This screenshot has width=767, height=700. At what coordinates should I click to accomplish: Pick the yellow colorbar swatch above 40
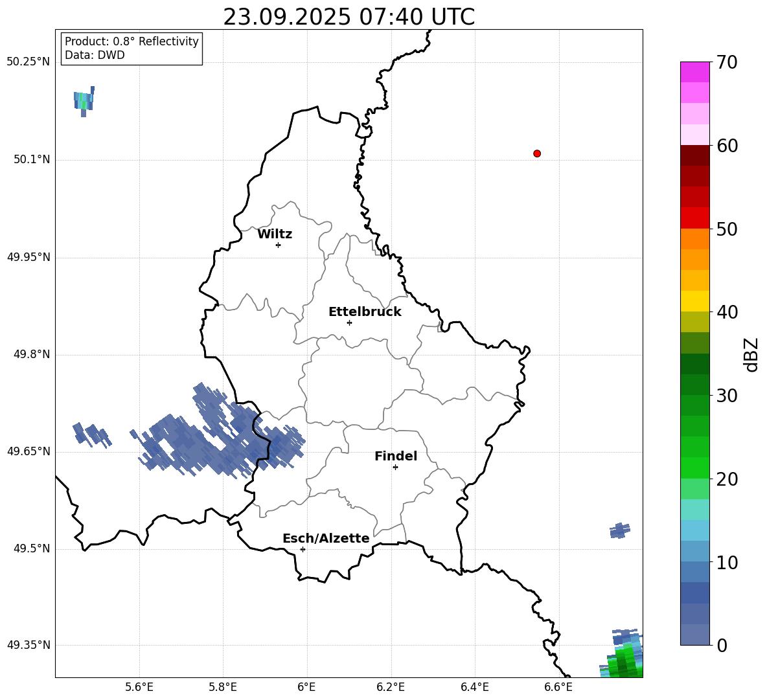click(694, 301)
